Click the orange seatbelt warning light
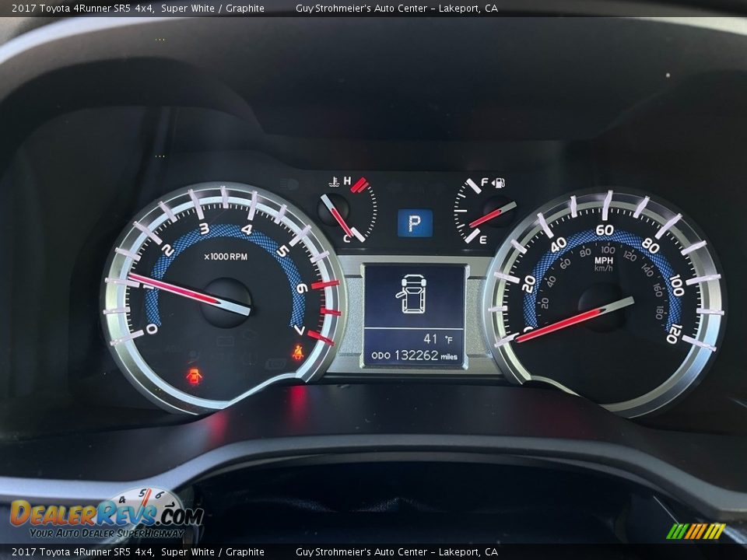This screenshot has height=560, width=747. [x=298, y=352]
